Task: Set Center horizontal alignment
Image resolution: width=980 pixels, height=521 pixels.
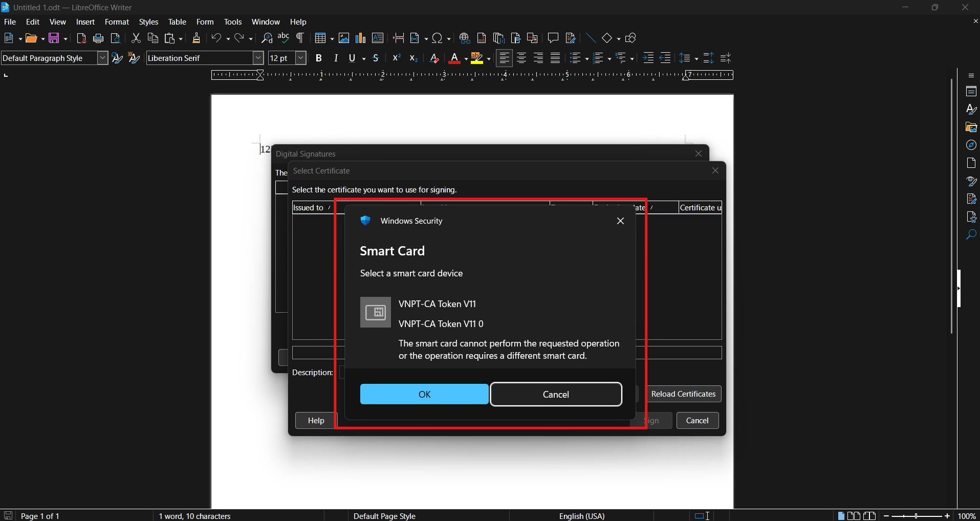Action: pos(521,58)
